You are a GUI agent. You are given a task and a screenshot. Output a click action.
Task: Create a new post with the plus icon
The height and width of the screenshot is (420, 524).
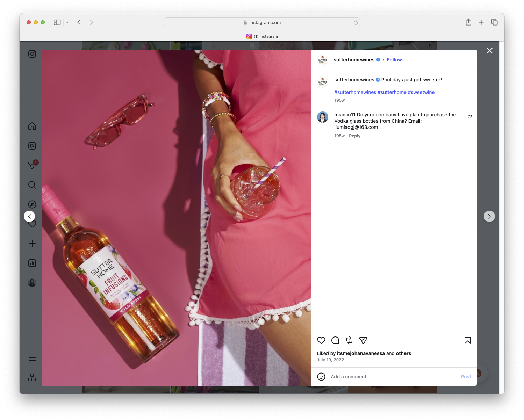click(32, 244)
